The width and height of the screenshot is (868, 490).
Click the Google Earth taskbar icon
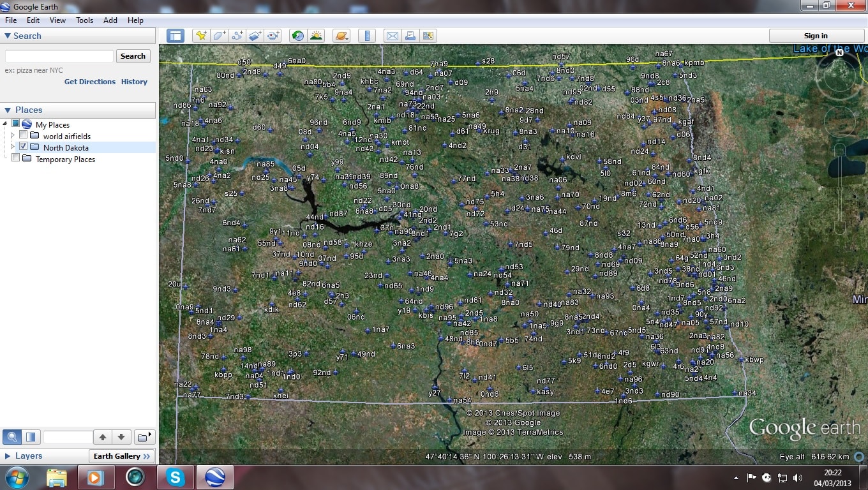click(x=214, y=477)
